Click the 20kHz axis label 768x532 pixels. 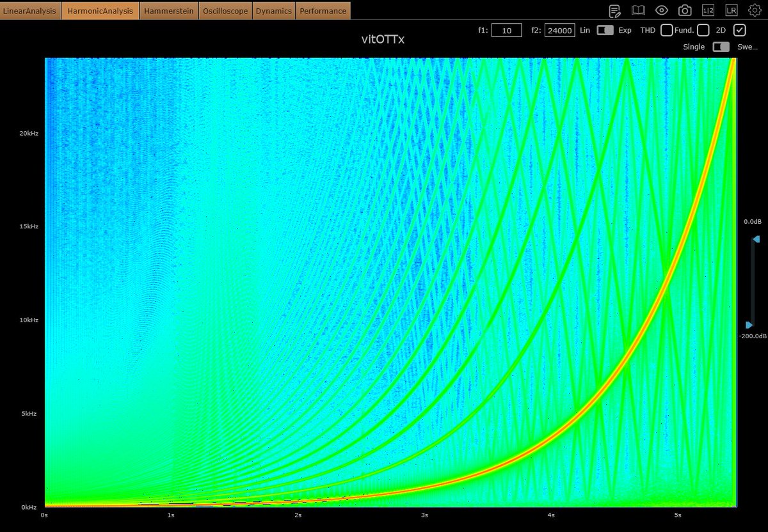click(x=28, y=134)
